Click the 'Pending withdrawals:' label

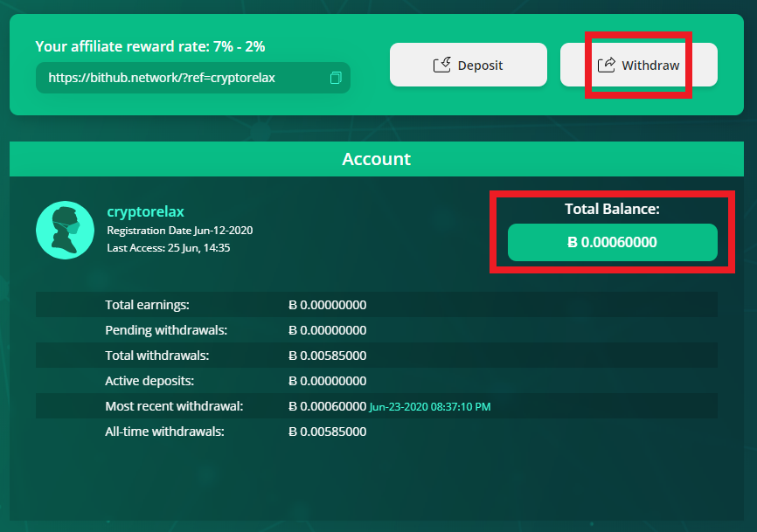(x=166, y=330)
